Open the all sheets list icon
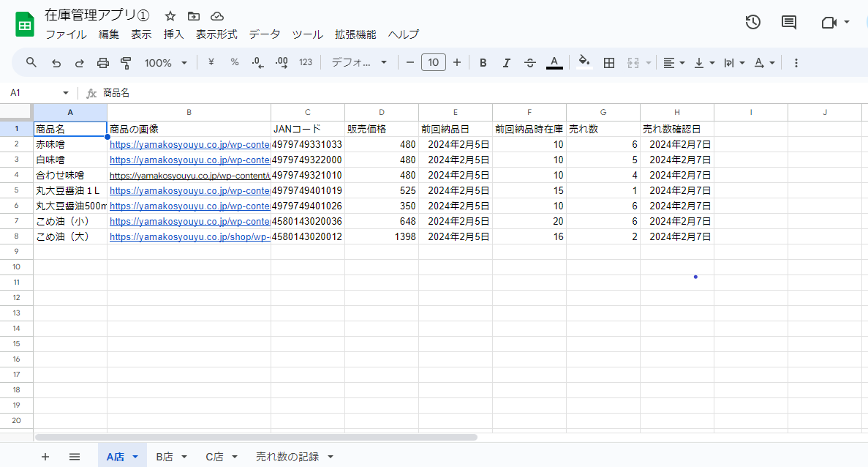This screenshot has width=868, height=467. [x=75, y=457]
